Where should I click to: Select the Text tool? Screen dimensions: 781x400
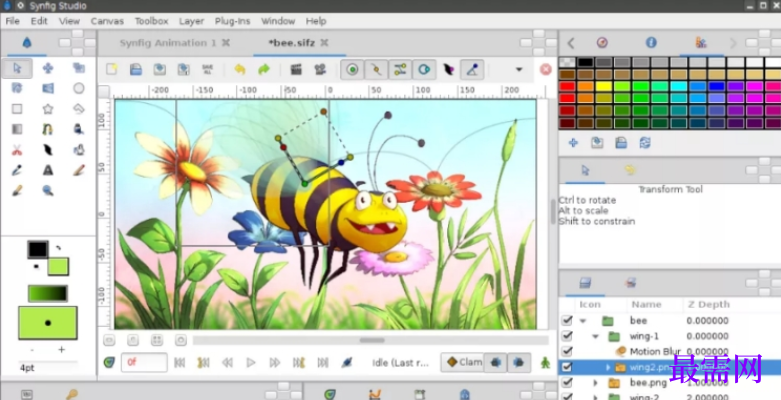48,170
